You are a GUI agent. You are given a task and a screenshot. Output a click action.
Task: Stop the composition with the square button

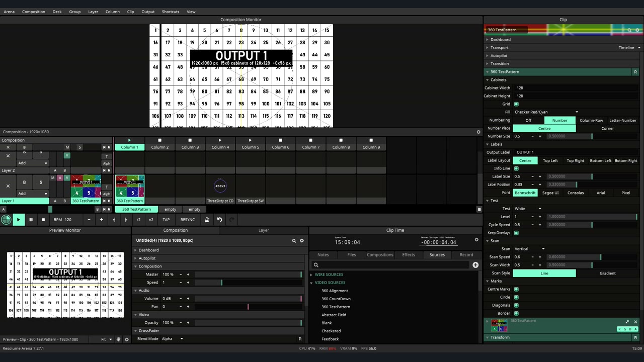pyautogui.click(x=43, y=220)
